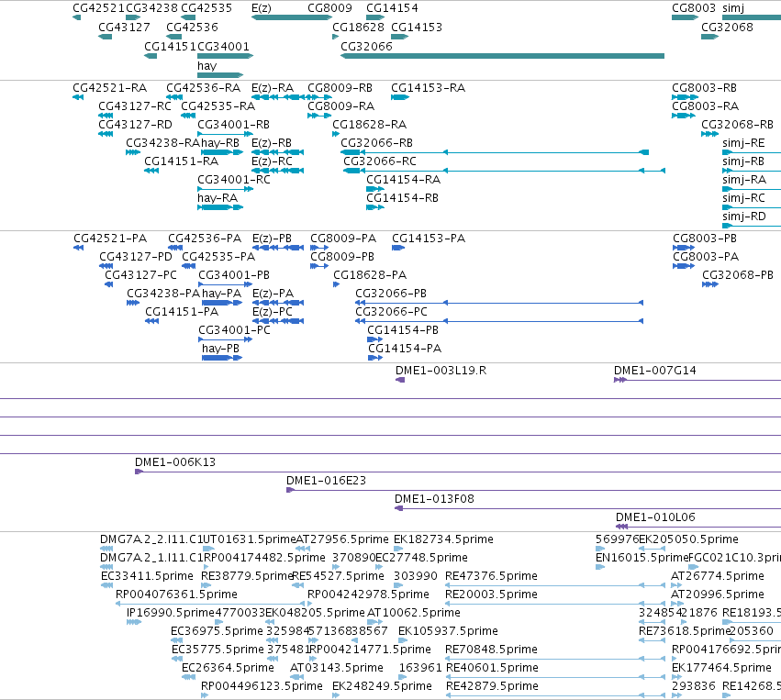The height and width of the screenshot is (700, 781).
Task: Click the simj gene label
Action: (x=733, y=8)
